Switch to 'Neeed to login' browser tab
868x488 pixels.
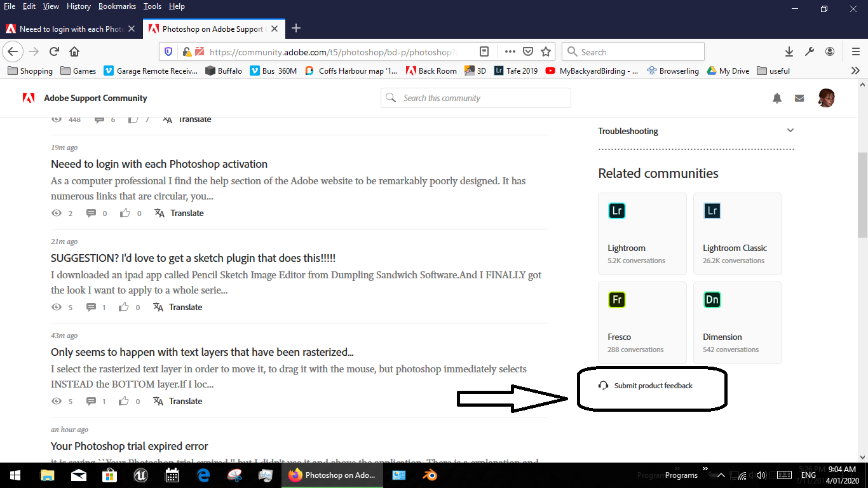[x=70, y=29]
